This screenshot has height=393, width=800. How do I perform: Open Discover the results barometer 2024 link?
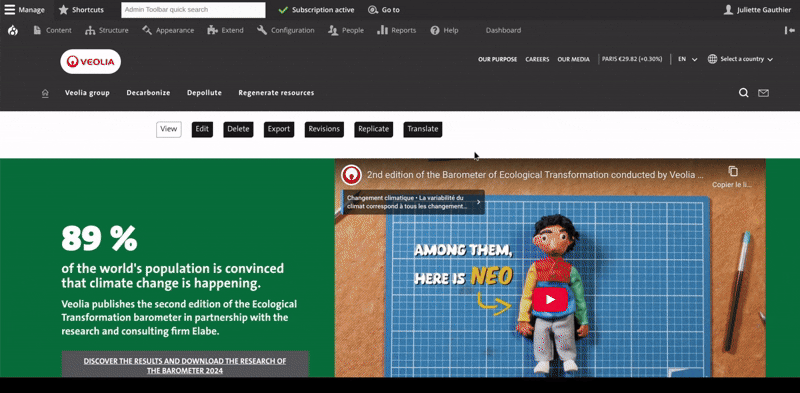click(185, 365)
